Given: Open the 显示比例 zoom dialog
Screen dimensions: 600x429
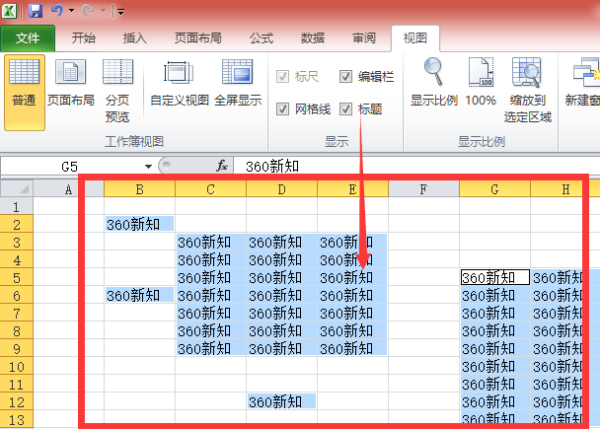Looking at the screenshot, I should (x=434, y=82).
